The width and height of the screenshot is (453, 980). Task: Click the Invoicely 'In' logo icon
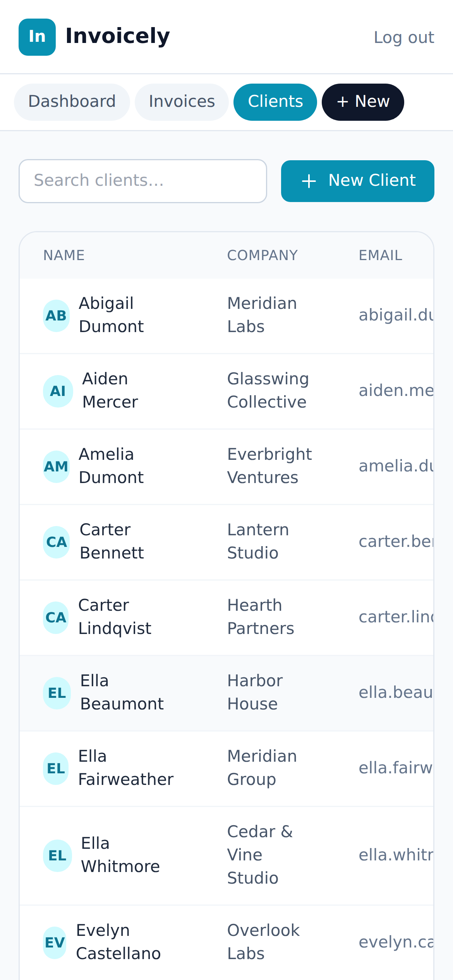coord(37,37)
